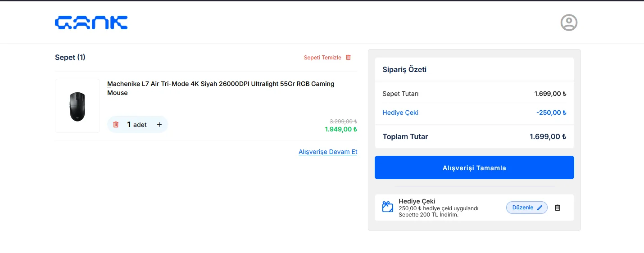The height and width of the screenshot is (253, 644).
Task: Click the trash icon beside Sepeti Temizle
Action: click(348, 58)
